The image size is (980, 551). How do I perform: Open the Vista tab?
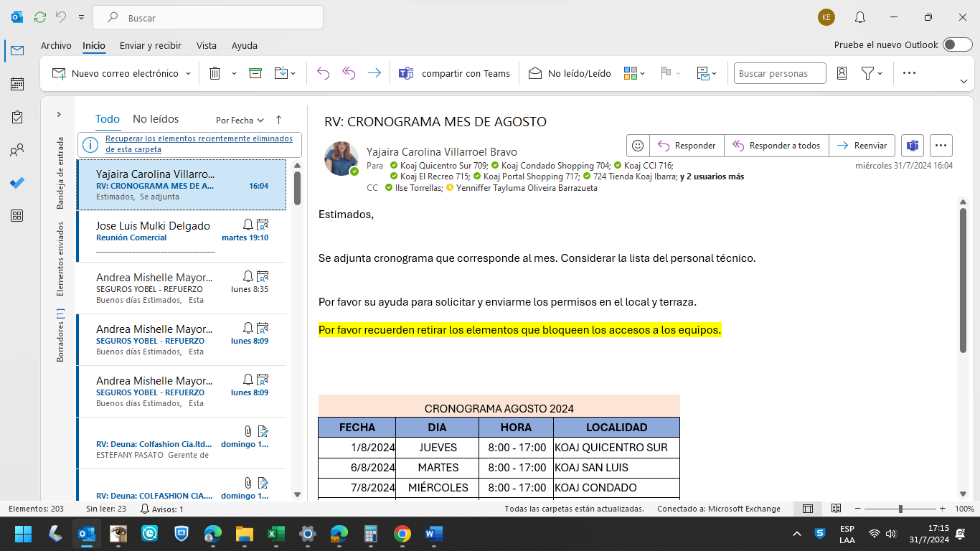(207, 45)
